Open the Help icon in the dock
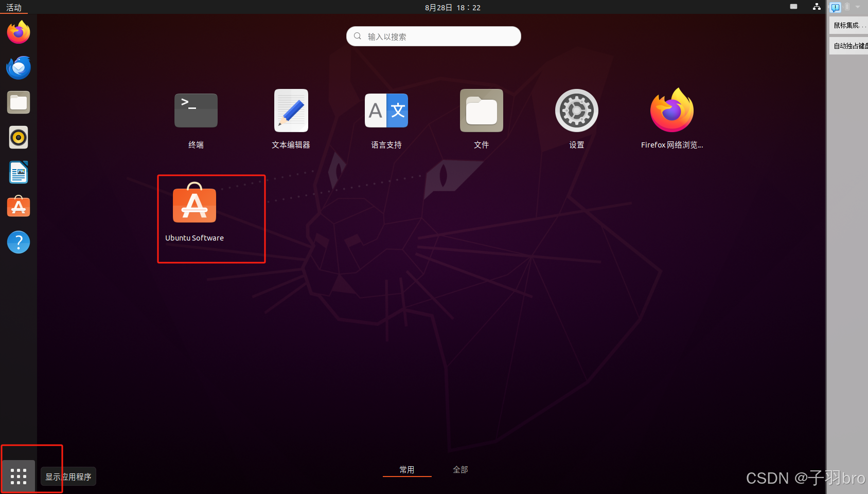This screenshot has height=494, width=868. (19, 242)
